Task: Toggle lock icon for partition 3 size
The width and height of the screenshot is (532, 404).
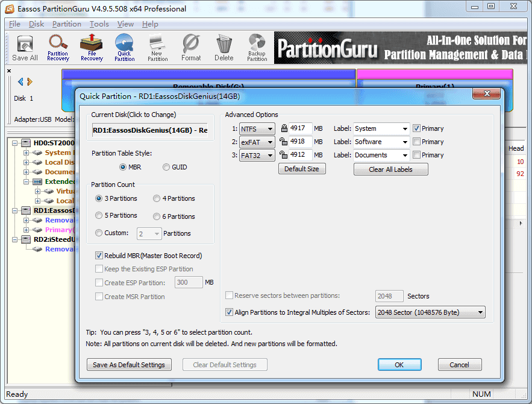Action: click(x=283, y=154)
